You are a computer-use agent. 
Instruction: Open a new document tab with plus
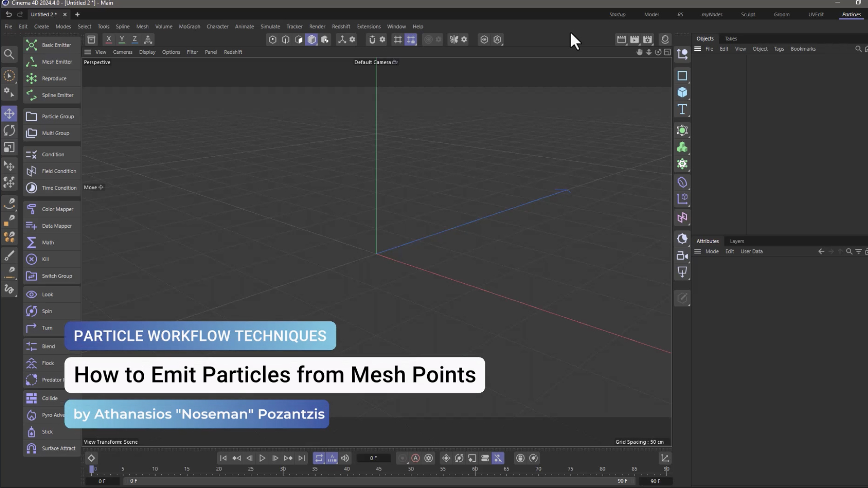pos(77,14)
